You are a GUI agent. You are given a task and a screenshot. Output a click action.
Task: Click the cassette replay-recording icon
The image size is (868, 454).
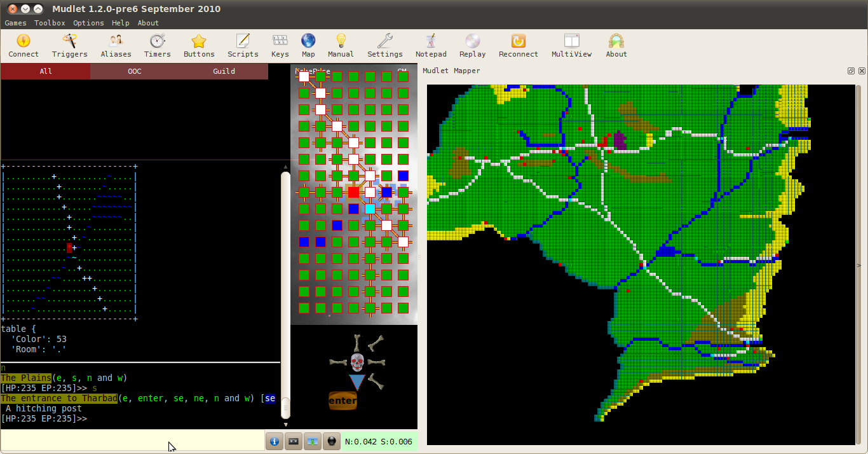pos(294,441)
